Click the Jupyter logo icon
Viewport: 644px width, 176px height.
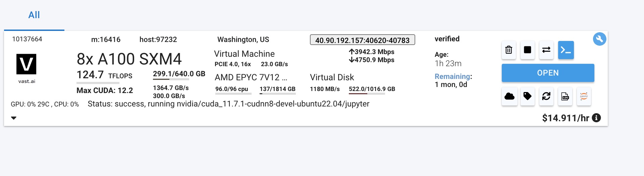coord(584,97)
